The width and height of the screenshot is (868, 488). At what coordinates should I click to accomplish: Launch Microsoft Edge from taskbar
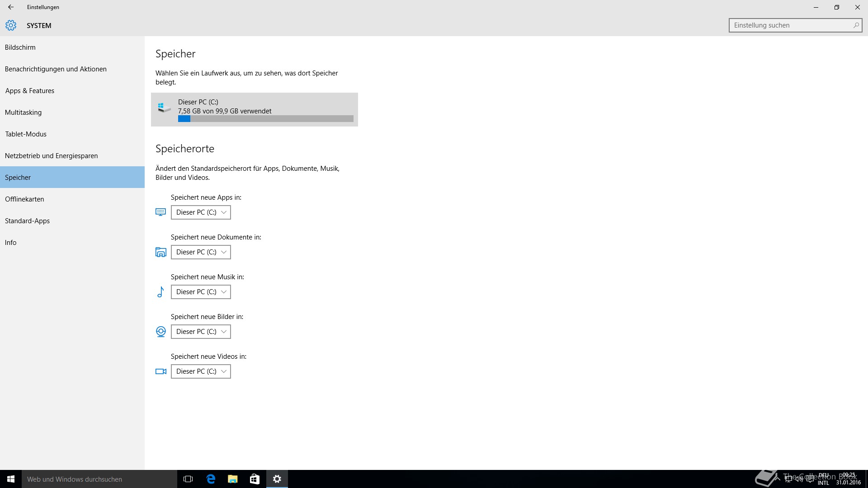click(x=211, y=479)
